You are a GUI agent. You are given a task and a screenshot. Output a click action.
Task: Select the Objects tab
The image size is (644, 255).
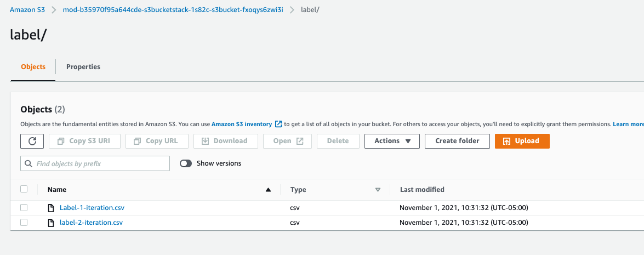[33, 67]
